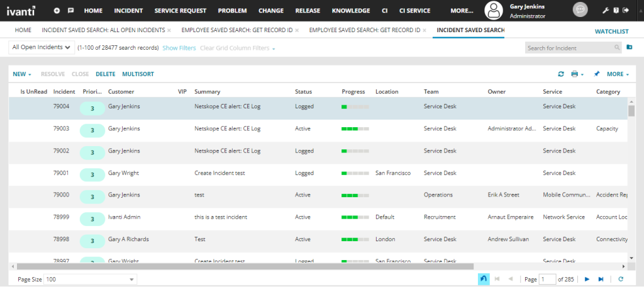Click the logout arrow icon

click(x=626, y=11)
